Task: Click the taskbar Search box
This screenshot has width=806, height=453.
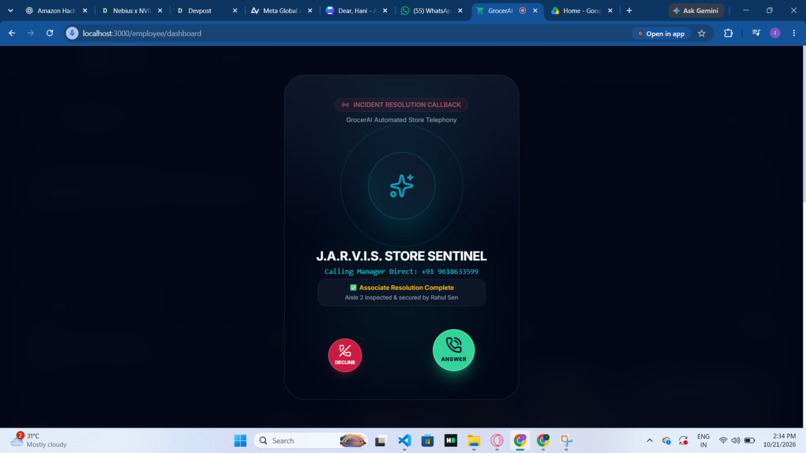Action: 312,441
